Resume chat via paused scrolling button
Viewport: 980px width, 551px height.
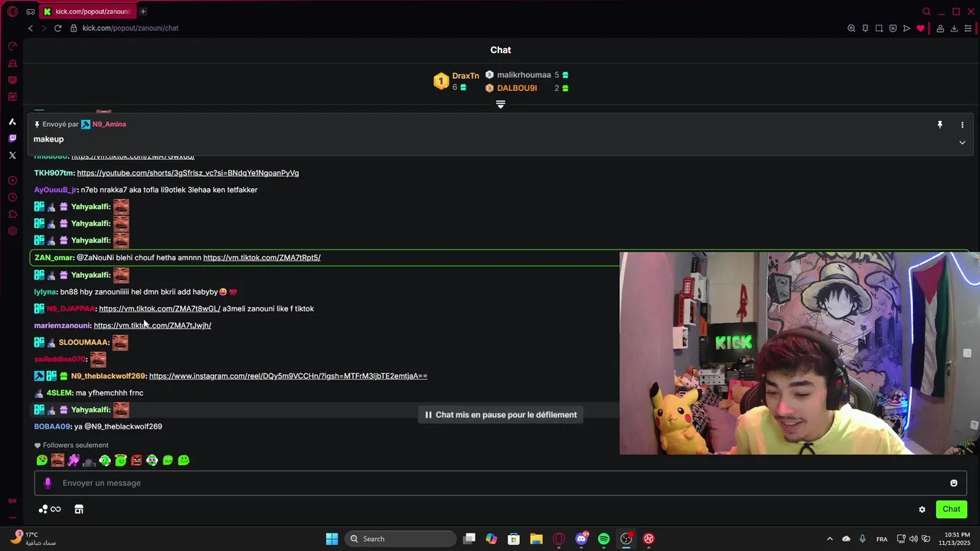(x=501, y=415)
